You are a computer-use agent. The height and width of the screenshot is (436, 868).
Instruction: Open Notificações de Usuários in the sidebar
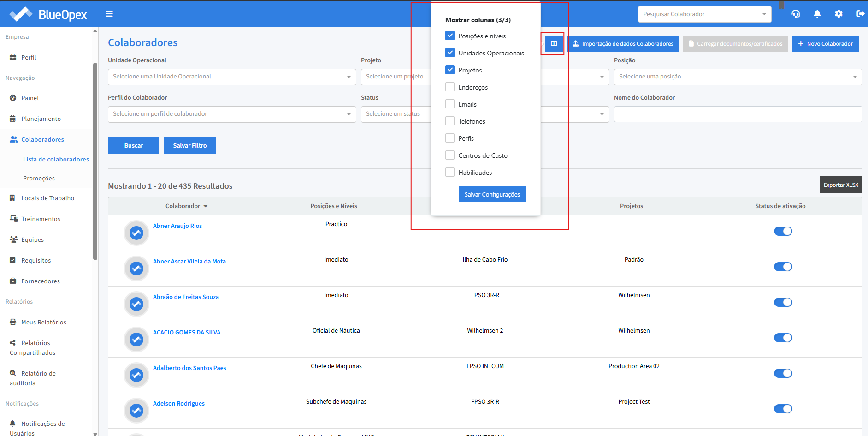37,429
